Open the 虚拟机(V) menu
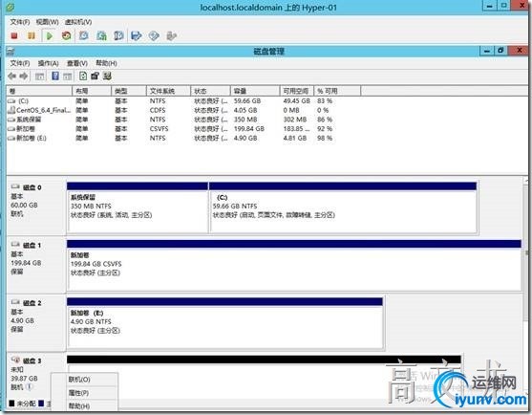The height and width of the screenshot is (415, 532). coord(78,22)
